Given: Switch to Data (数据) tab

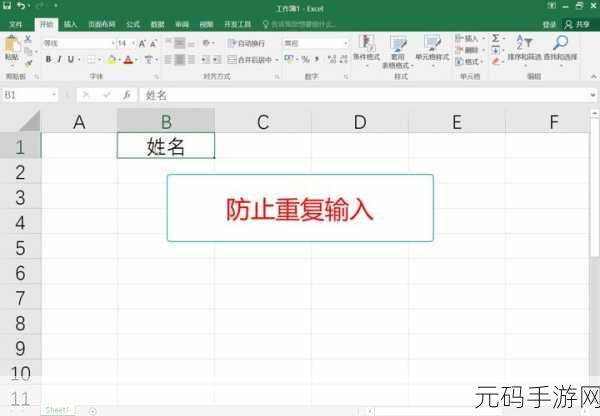Looking at the screenshot, I should (x=157, y=24).
